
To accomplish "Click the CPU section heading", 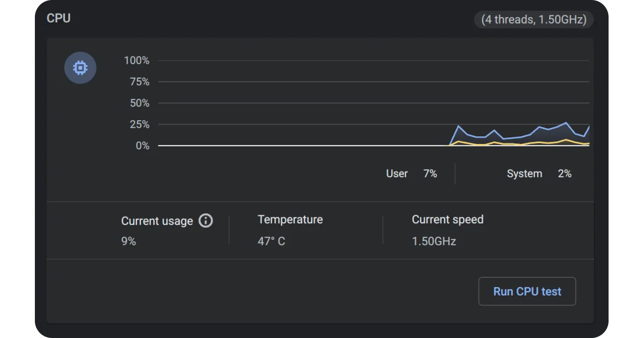I will point(59,18).
